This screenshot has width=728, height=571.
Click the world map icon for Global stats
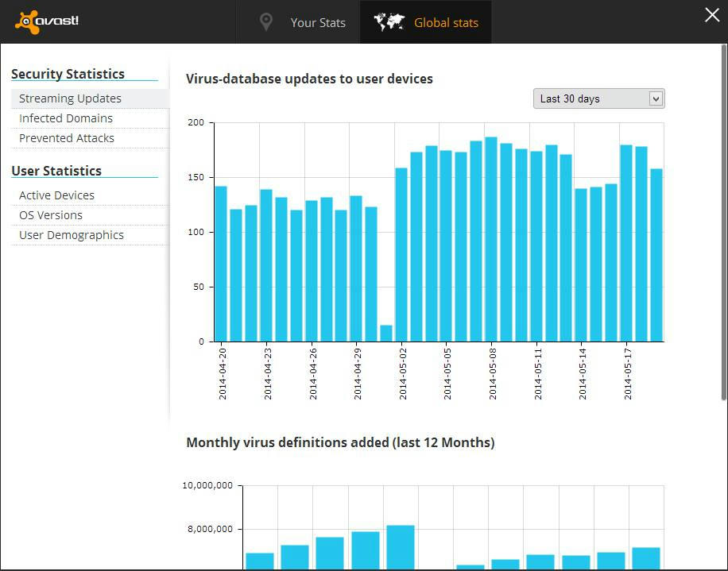[389, 22]
